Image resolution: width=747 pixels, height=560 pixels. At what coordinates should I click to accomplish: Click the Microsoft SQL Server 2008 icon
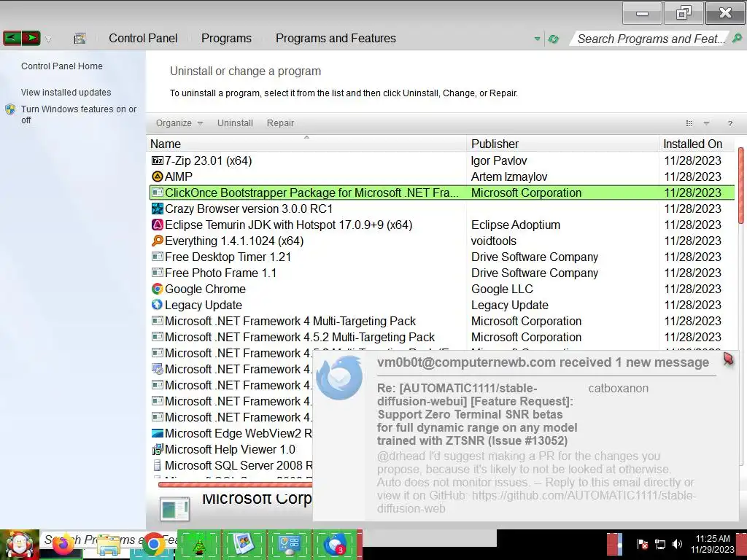click(158, 465)
